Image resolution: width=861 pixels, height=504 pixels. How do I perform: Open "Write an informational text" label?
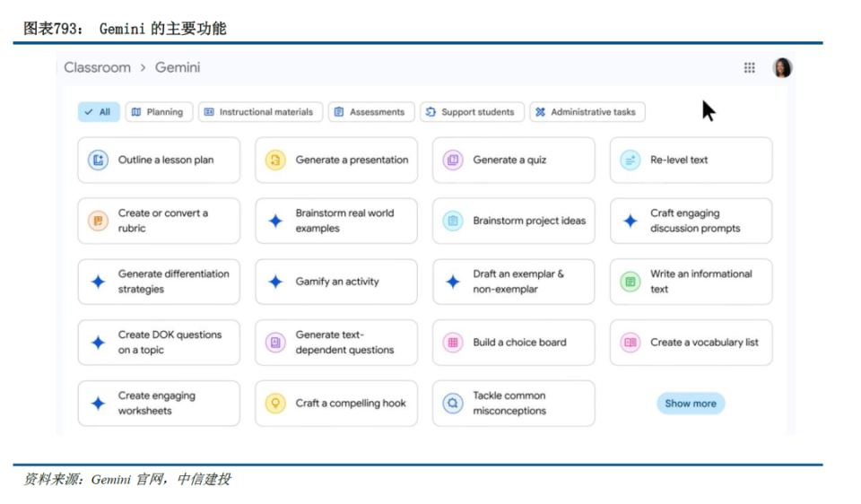pyautogui.click(x=701, y=282)
